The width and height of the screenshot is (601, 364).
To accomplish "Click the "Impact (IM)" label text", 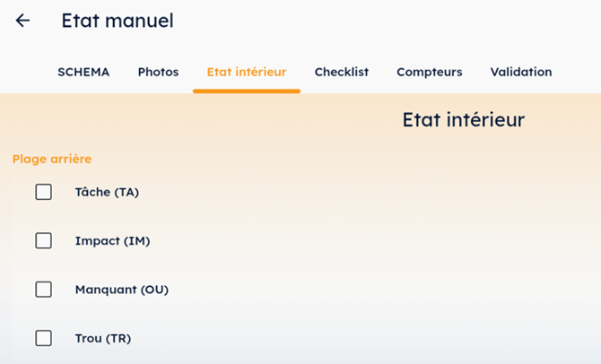I will point(112,240).
